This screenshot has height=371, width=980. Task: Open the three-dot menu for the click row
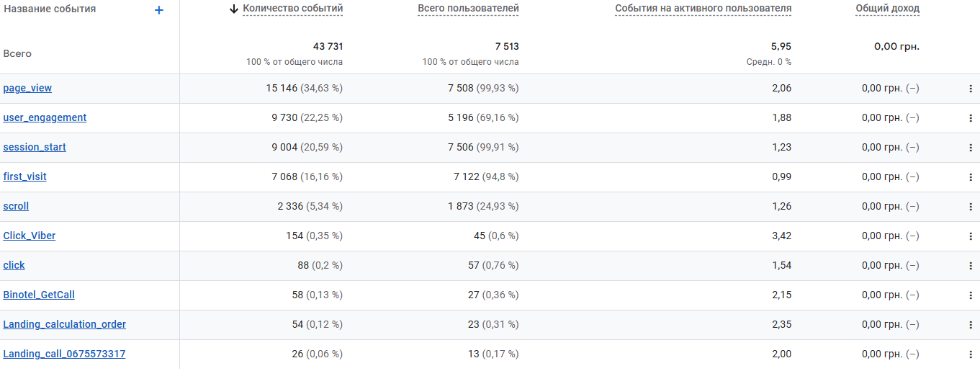click(x=971, y=266)
